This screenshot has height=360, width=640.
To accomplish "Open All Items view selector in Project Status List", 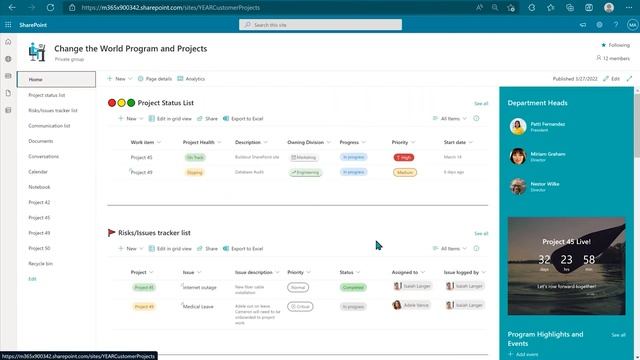I will coord(449,118).
